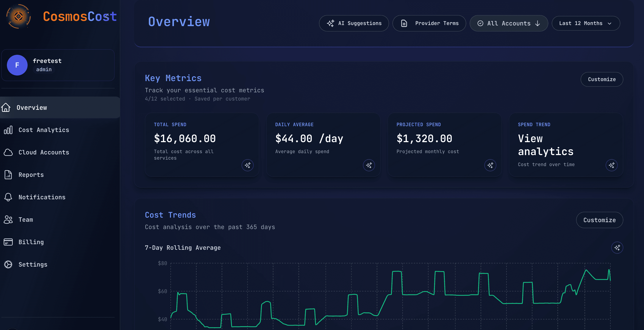Customize the Key Metrics panel
Screen dimensions: 644x330
tap(602, 79)
